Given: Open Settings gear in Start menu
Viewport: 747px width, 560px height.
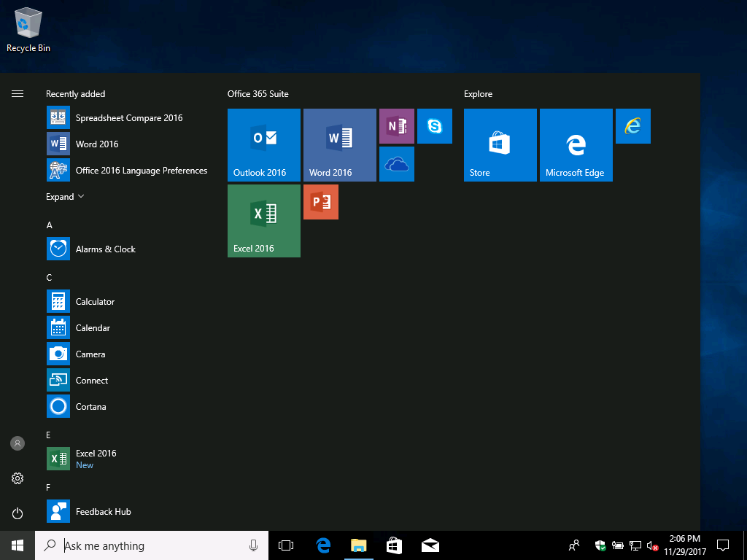Looking at the screenshot, I should [x=18, y=478].
